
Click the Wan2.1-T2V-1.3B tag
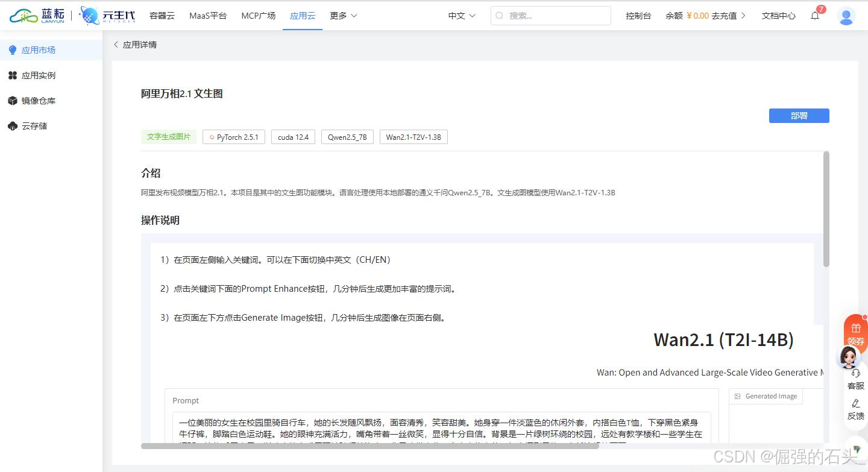[414, 137]
